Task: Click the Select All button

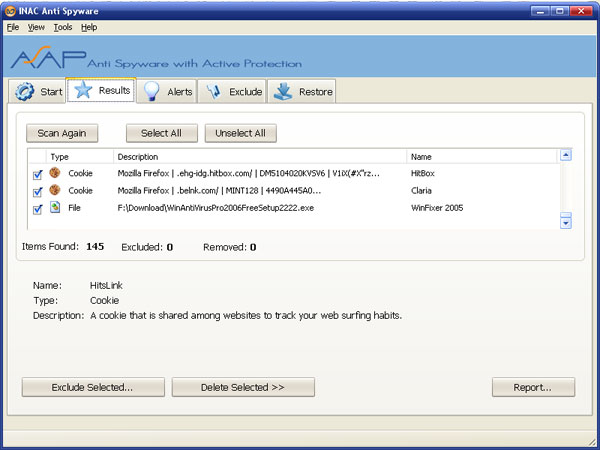Action: [162, 133]
